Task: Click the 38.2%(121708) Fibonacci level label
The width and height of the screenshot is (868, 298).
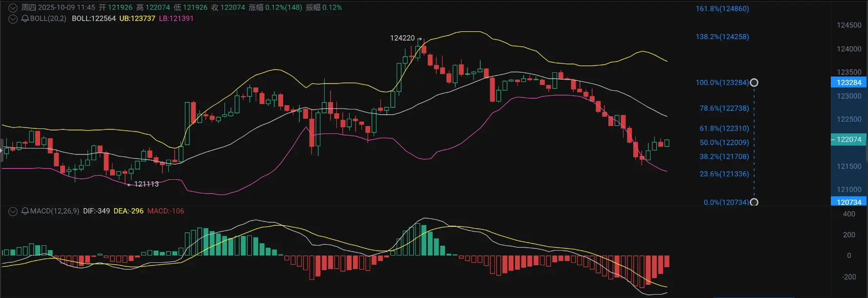Action: 724,157
